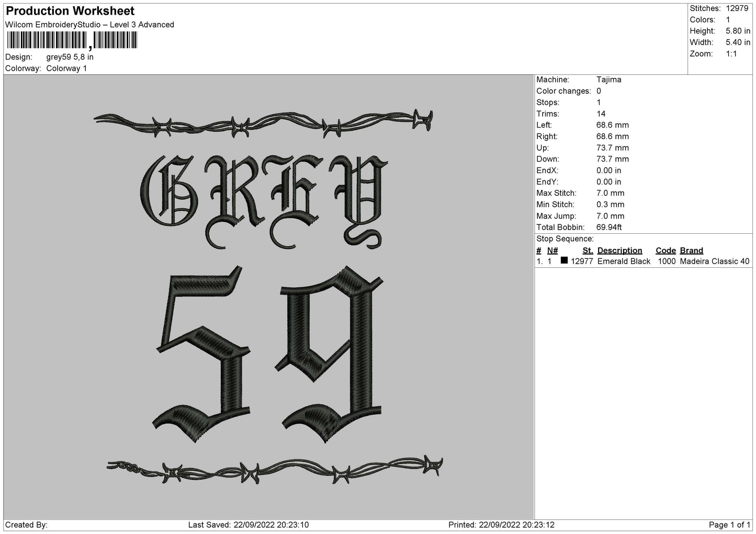The image size is (756, 534).
Task: Click the 'Stops:' label
Action: point(548,103)
